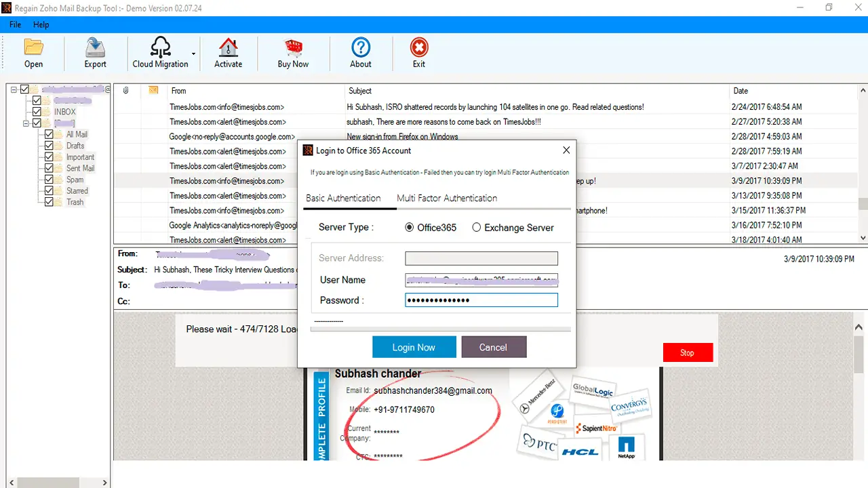Open the Help menu
868x488 pixels.
pos(41,24)
